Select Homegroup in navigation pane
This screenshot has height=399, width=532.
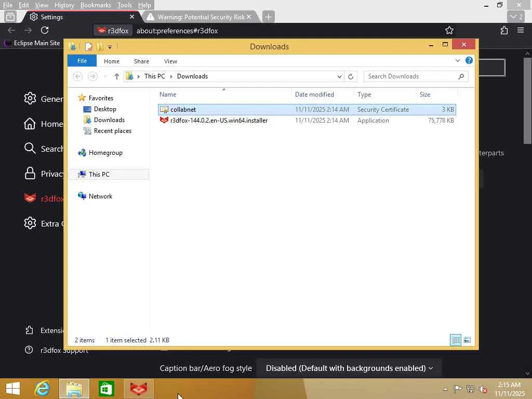point(105,153)
